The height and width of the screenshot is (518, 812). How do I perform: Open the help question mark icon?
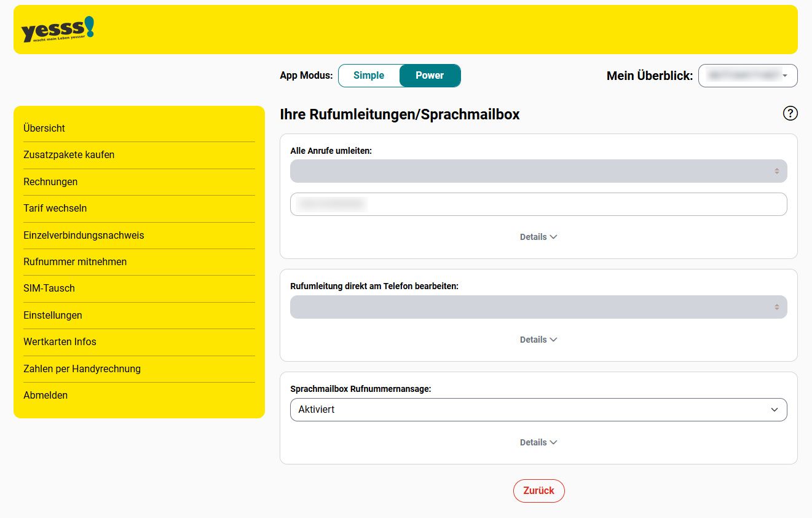pyautogui.click(x=790, y=113)
